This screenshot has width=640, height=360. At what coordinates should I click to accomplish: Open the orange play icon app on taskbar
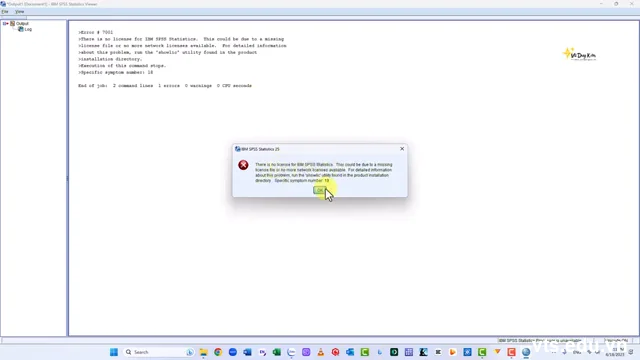[x=453, y=352]
